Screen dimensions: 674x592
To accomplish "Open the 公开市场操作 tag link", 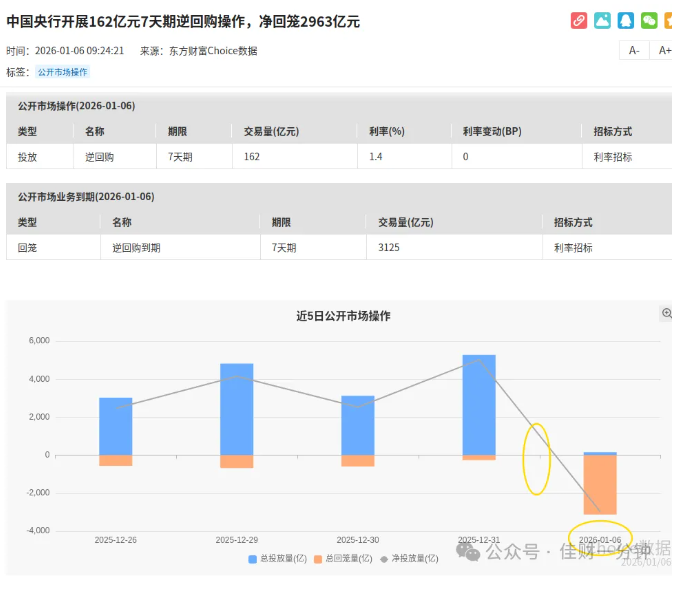I will click(63, 72).
